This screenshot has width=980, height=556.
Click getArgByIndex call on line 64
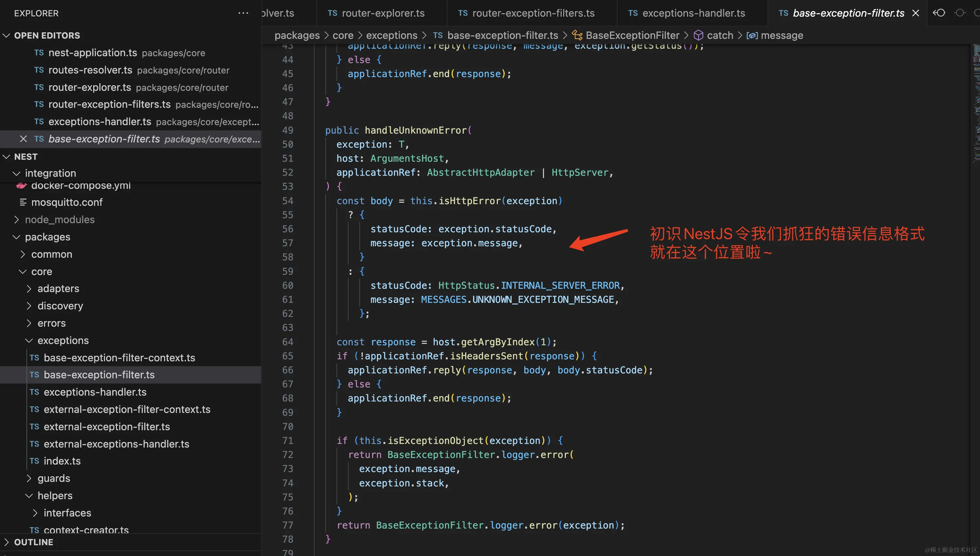pos(498,342)
